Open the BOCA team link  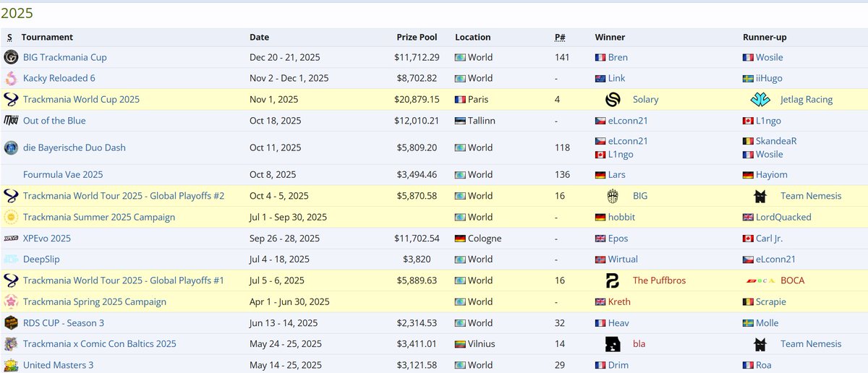click(792, 280)
